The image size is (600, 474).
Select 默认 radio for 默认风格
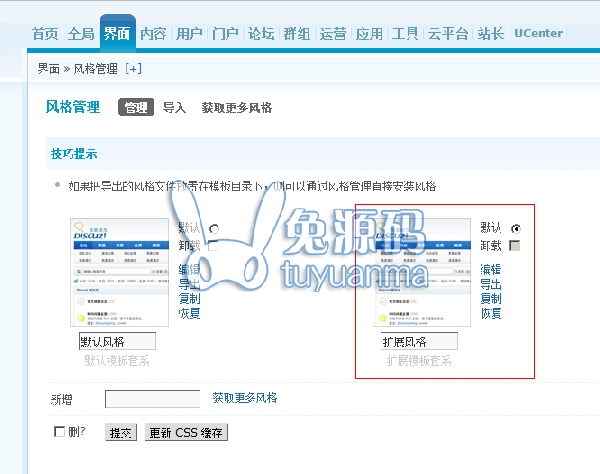tap(214, 229)
